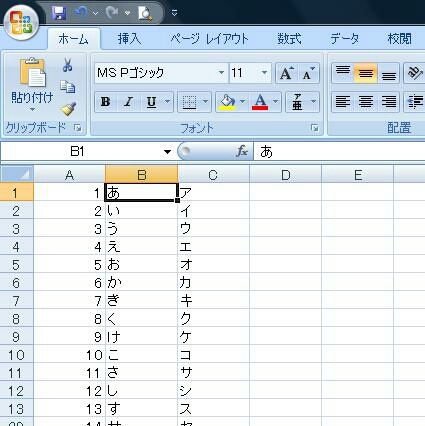Image resolution: width=425 pixels, height=426 pixels.
Task: Open border style dropdown arrow
Action: (205, 102)
